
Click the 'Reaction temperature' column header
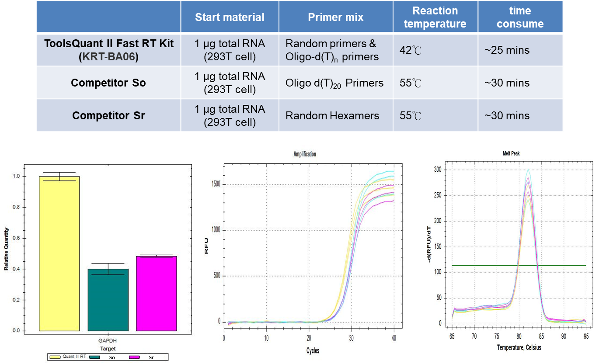pos(435,17)
